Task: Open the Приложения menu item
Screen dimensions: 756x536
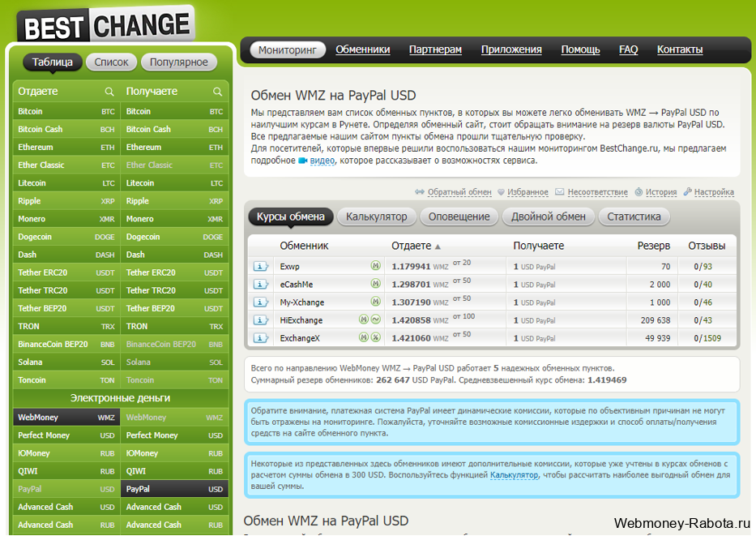Action: click(511, 49)
